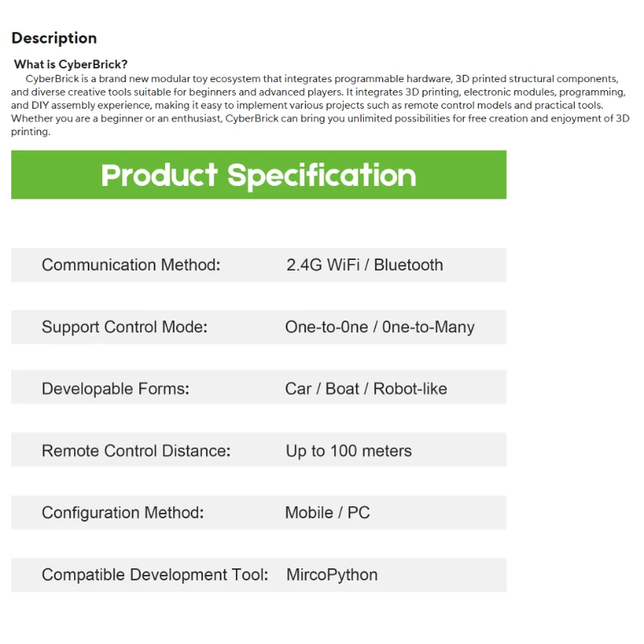This screenshot has width=644, height=644.
Task: Click the word Boat in Developable Forms
Action: point(342,389)
